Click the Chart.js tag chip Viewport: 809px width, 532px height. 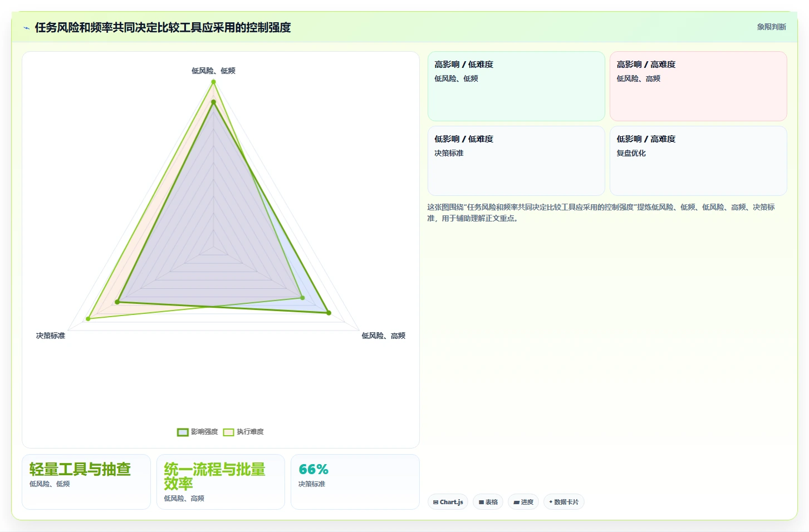click(x=448, y=502)
